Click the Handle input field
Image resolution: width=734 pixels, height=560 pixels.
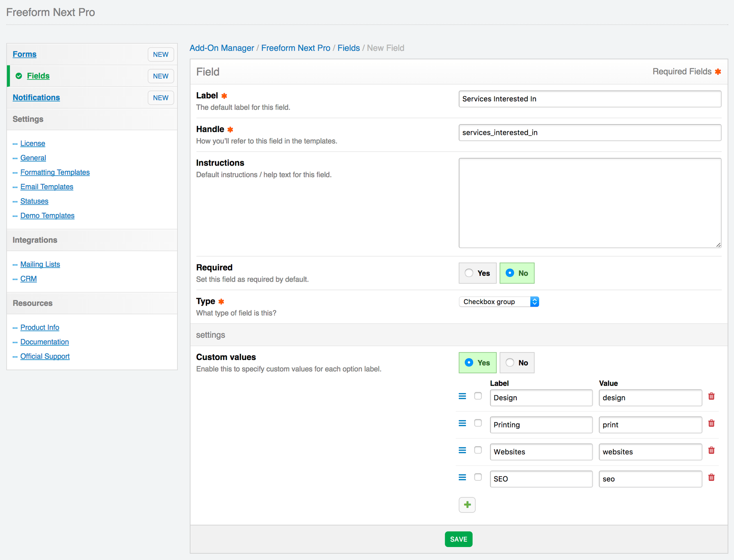[590, 132]
